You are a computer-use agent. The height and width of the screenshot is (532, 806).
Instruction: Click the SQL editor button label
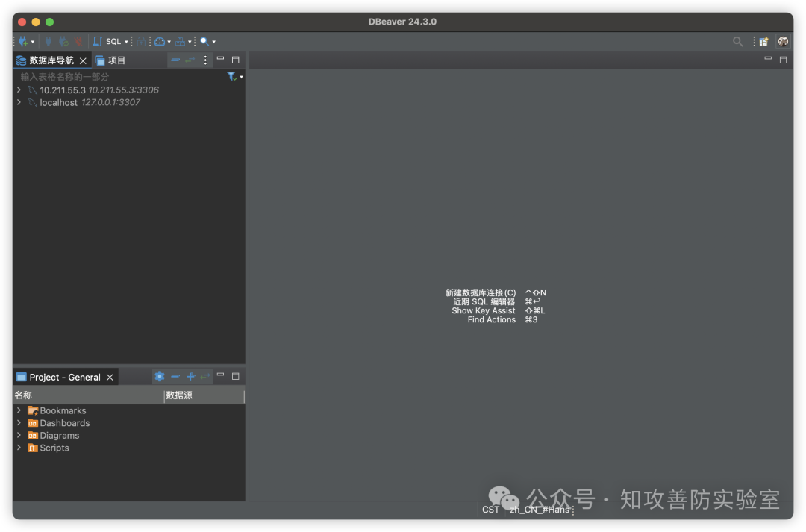click(x=113, y=42)
